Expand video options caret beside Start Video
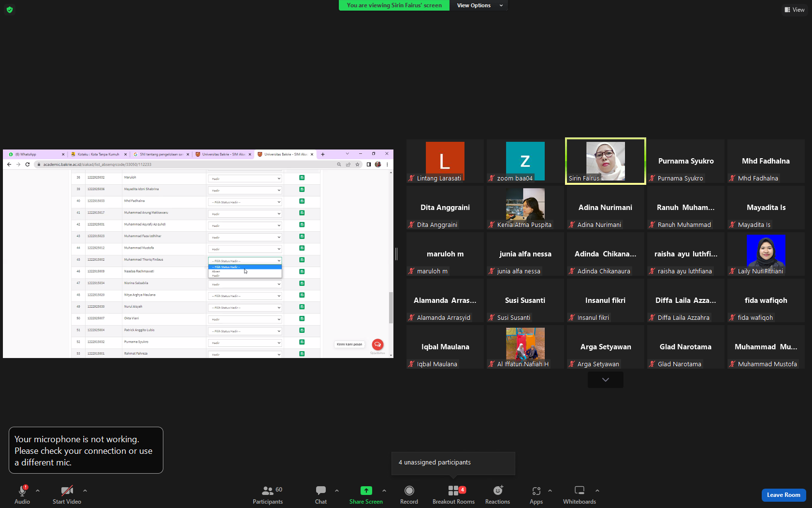This screenshot has height=508, width=812. tap(85, 491)
